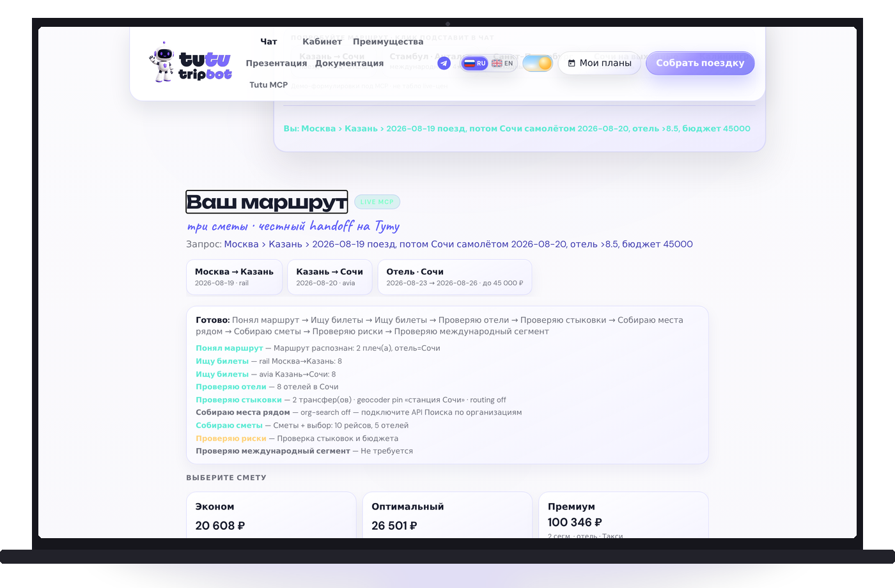Click the Проверяю отели status line
Viewport: 895px width, 588px height.
pos(267,387)
